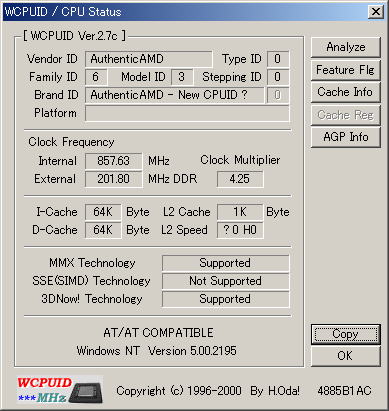
Task: Click the greyed-out Cache Reg button
Action: pos(346,115)
